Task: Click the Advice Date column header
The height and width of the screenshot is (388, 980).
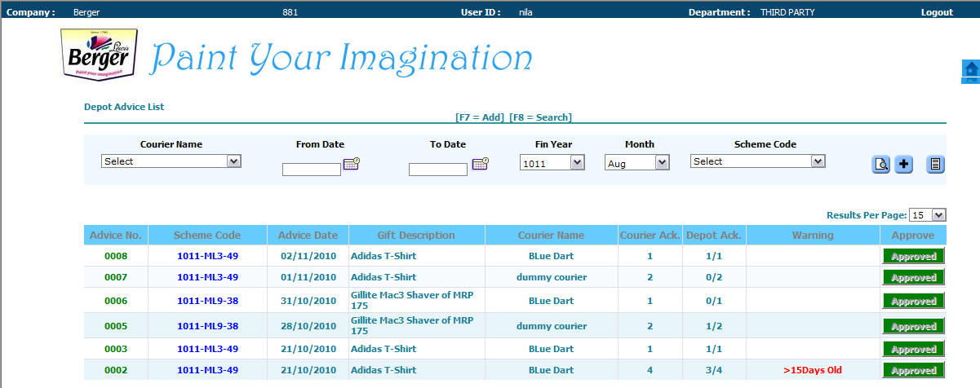Action: 308,235
